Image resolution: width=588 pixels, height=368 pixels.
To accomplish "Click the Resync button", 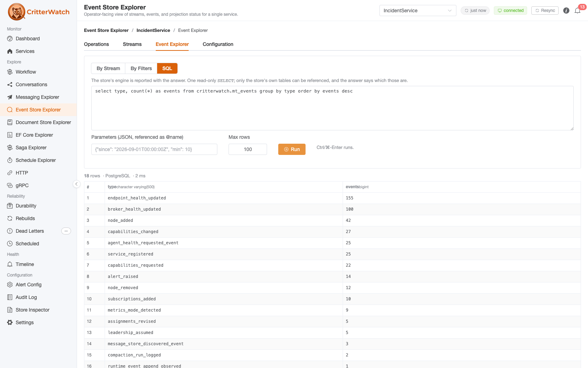I will click(545, 11).
